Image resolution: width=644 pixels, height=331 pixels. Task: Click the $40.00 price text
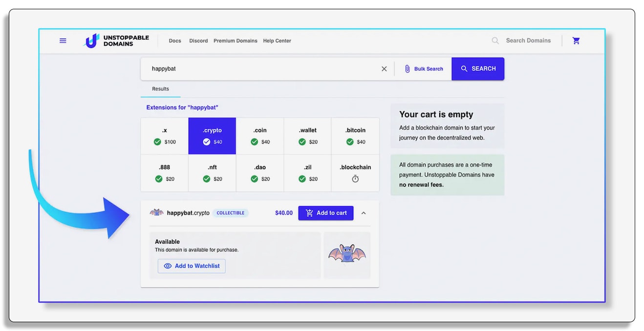click(284, 213)
